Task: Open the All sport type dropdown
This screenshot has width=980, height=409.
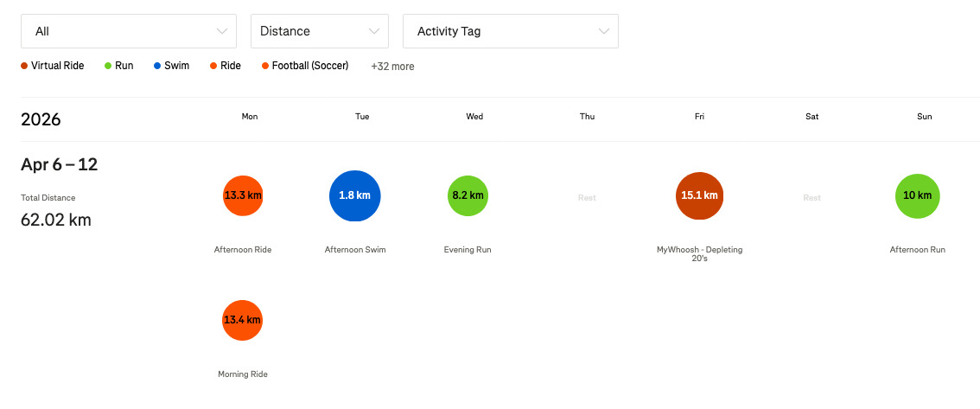Action: pos(129,31)
